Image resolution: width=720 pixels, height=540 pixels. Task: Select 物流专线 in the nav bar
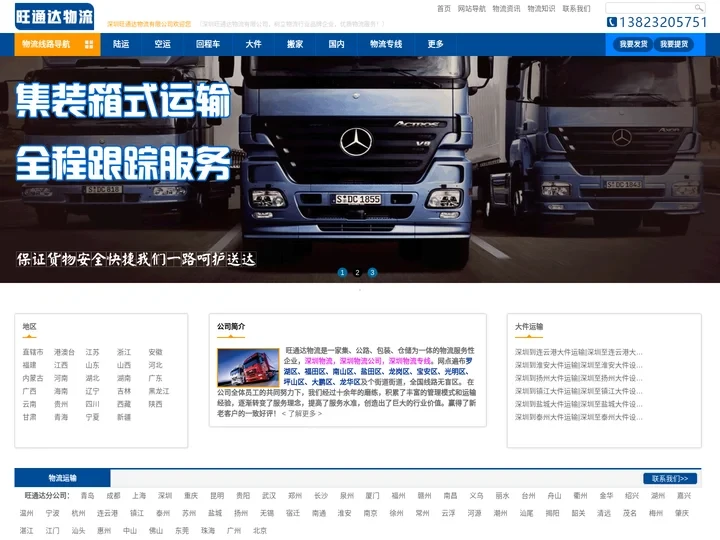(x=386, y=44)
